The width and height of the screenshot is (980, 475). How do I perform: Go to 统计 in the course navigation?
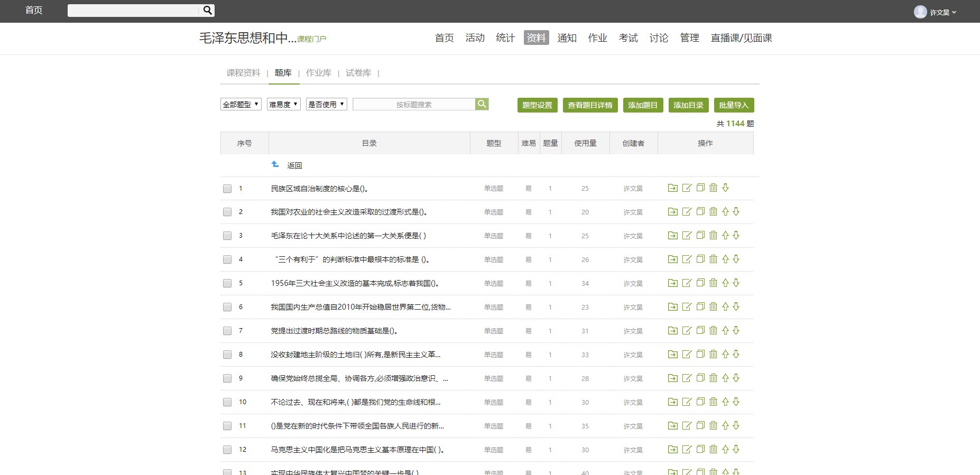pos(505,38)
